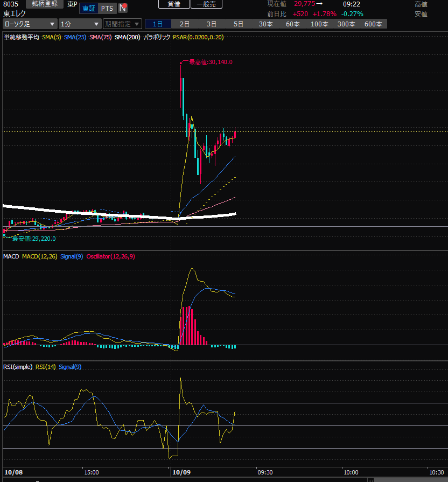Select the 1日 range tab
448x482 pixels.
pos(158,24)
